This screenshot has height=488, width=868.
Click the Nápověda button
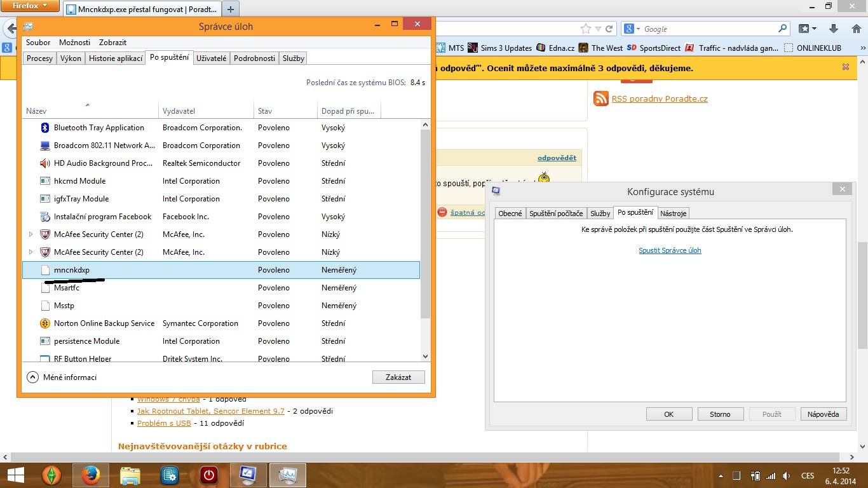[824, 414]
